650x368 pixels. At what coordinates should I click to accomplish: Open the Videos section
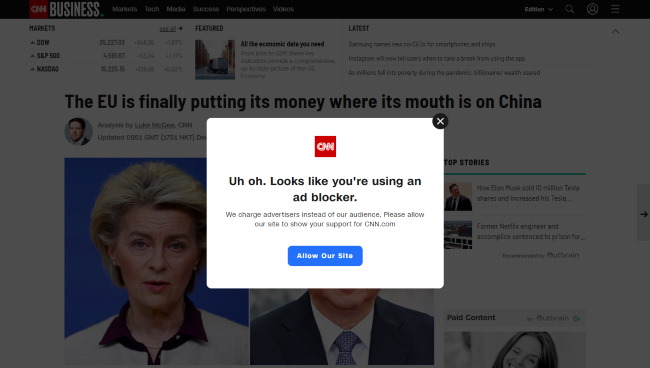click(283, 9)
